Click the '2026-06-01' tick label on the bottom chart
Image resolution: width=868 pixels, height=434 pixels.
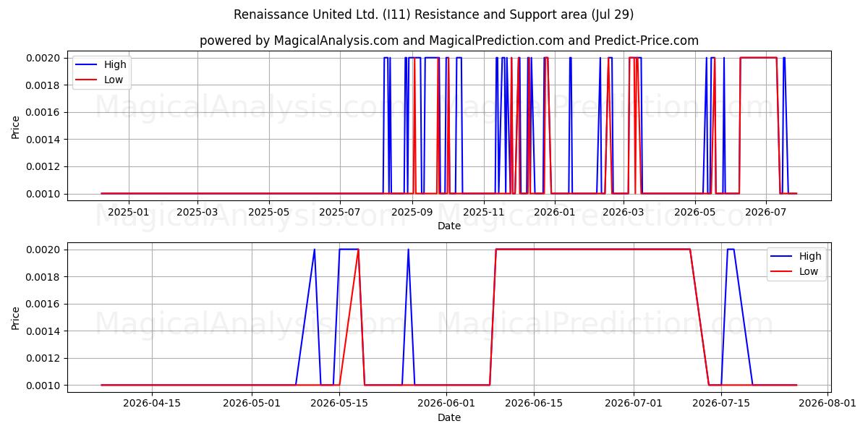[446, 404]
